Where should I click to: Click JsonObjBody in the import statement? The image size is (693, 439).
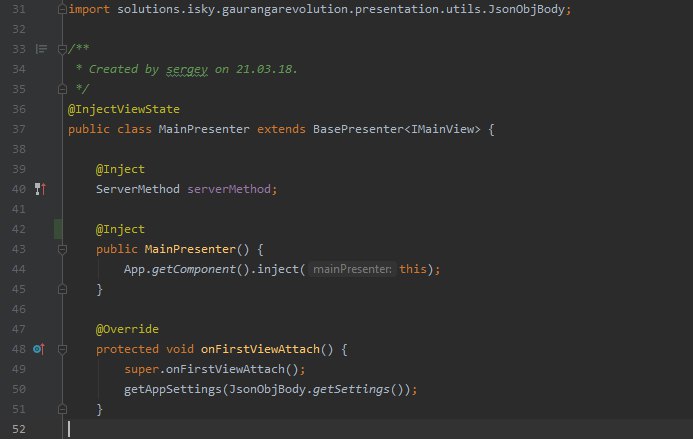(526, 9)
